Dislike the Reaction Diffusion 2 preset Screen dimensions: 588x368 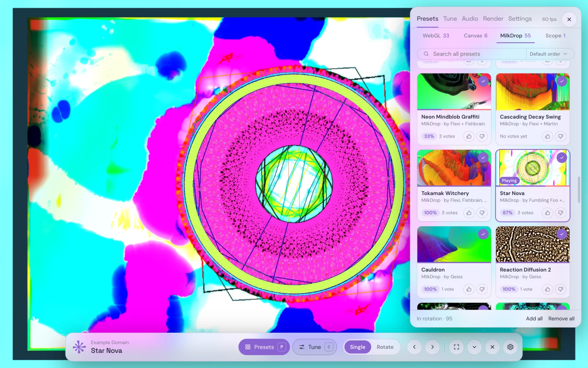(560, 289)
